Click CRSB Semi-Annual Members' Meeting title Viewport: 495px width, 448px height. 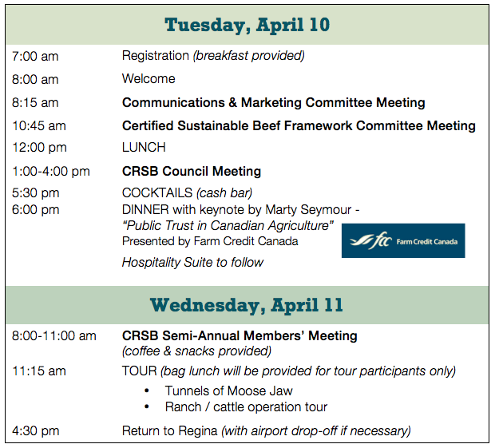coord(240,335)
